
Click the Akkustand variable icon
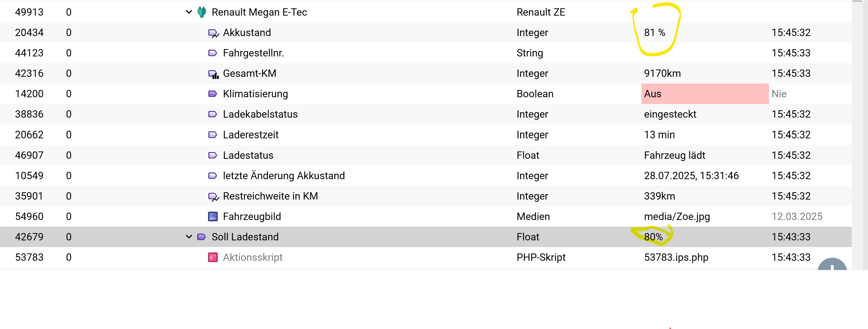click(213, 33)
